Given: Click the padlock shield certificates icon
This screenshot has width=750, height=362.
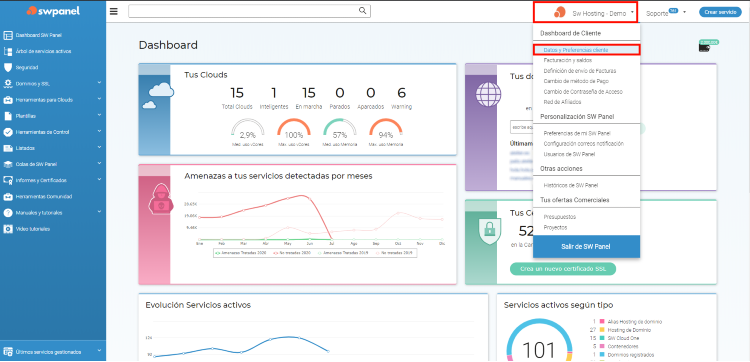Looking at the screenshot, I should coord(489,230).
